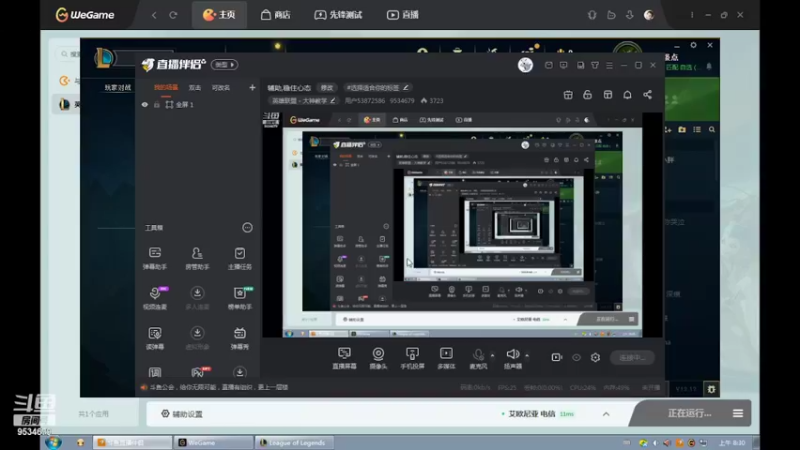Click WeGame download icon in title bar
This screenshot has width=800, height=450.
point(630,15)
